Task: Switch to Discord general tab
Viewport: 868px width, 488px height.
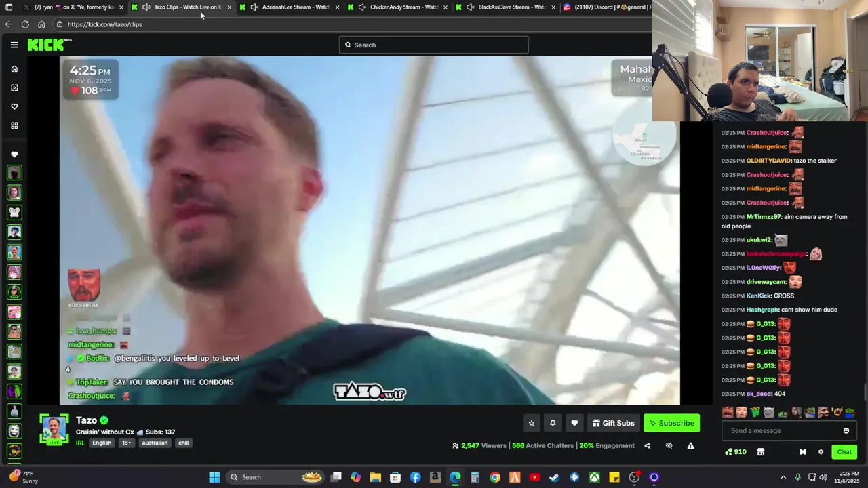Action: tap(607, 7)
